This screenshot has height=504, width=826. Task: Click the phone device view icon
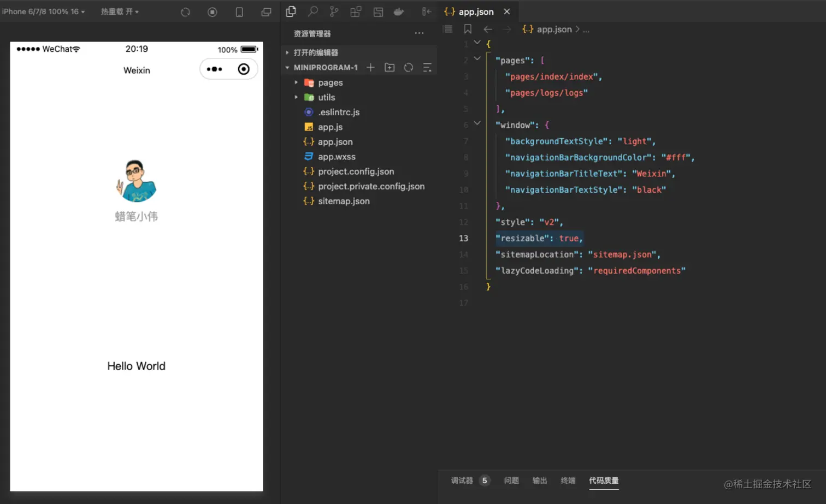pos(239,12)
